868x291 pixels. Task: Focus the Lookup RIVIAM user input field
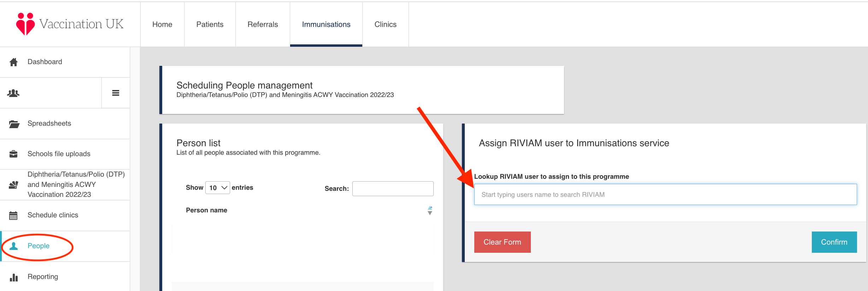(x=665, y=194)
